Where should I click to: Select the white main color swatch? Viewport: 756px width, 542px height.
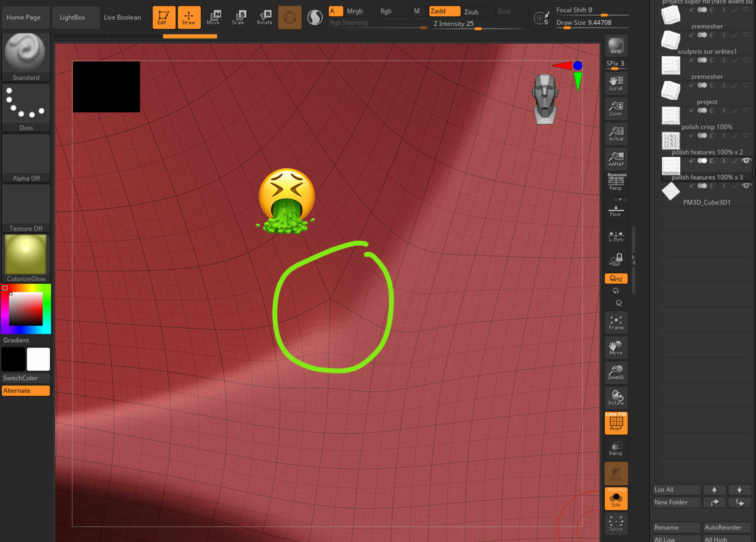tap(38, 359)
